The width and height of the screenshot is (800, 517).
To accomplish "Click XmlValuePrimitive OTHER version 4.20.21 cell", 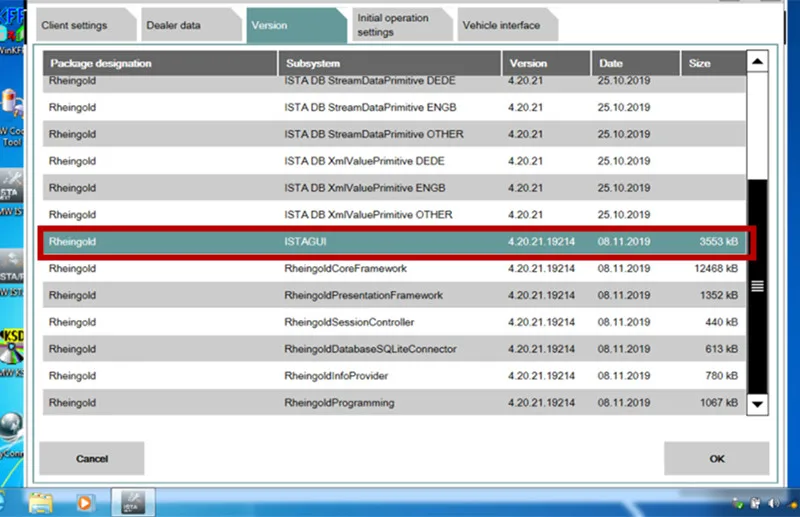I will point(526,215).
